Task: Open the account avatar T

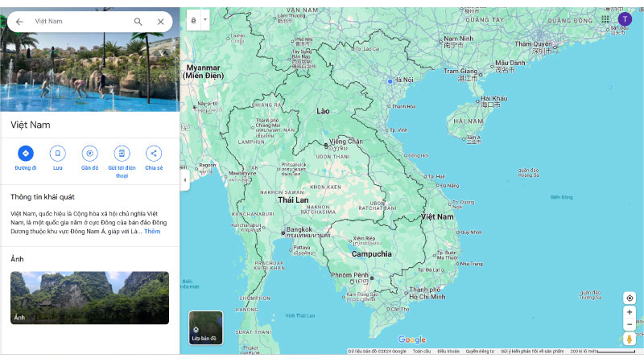Action: [625, 19]
